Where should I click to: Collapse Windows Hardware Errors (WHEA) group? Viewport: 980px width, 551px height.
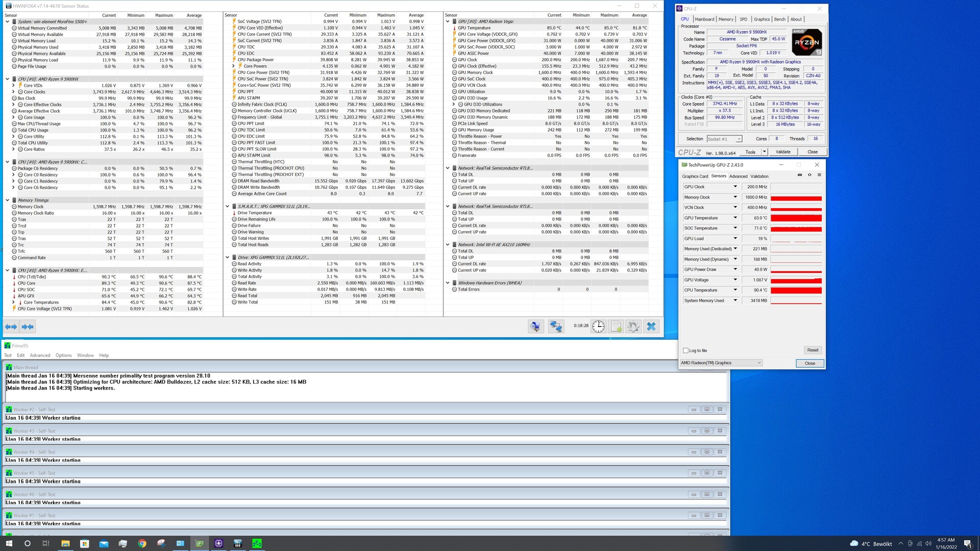[x=448, y=283]
